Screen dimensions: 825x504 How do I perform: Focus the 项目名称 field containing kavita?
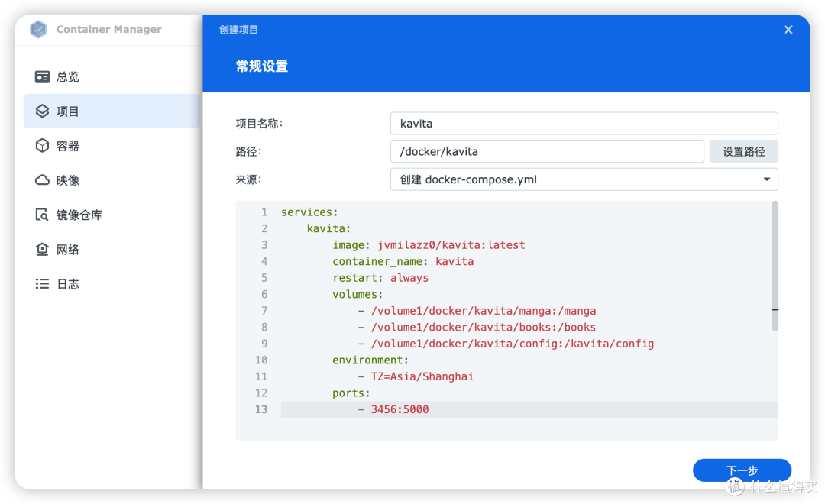[584, 124]
